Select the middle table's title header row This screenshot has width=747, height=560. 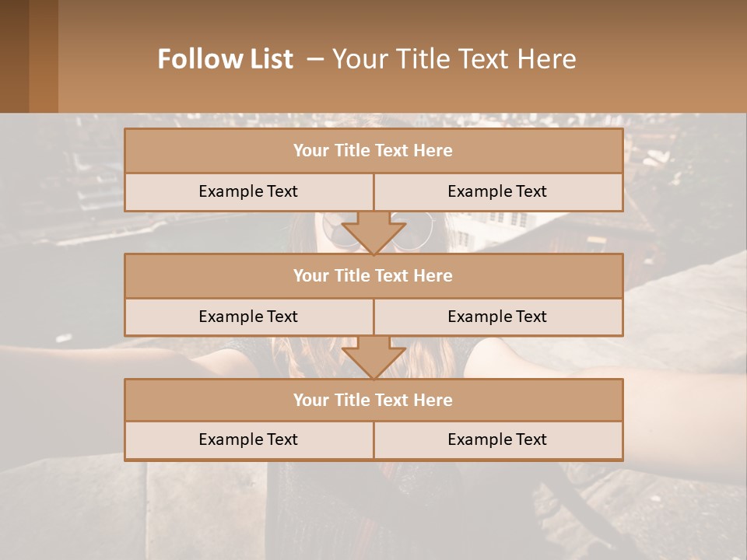click(x=373, y=275)
